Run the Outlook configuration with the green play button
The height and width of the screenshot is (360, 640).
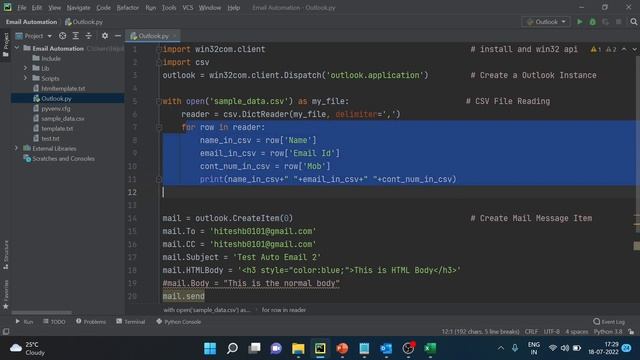pyautogui.click(x=580, y=22)
